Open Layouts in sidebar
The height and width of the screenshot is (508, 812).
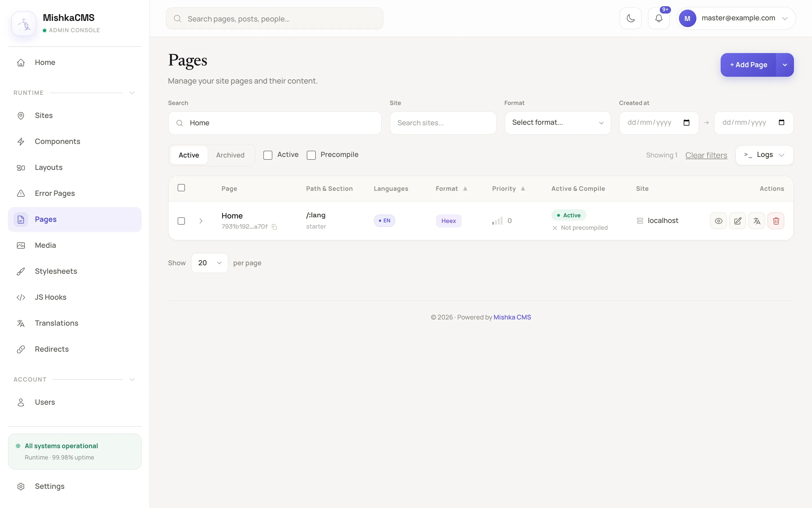74,167
